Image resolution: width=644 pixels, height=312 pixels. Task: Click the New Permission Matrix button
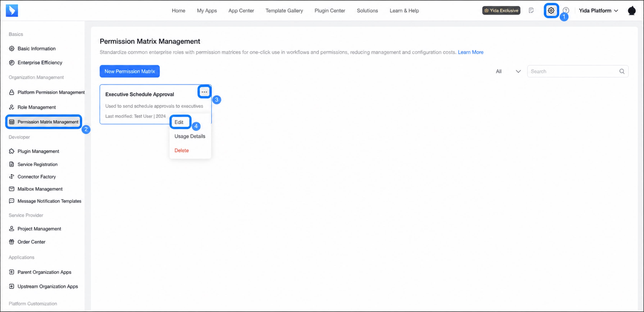point(129,71)
